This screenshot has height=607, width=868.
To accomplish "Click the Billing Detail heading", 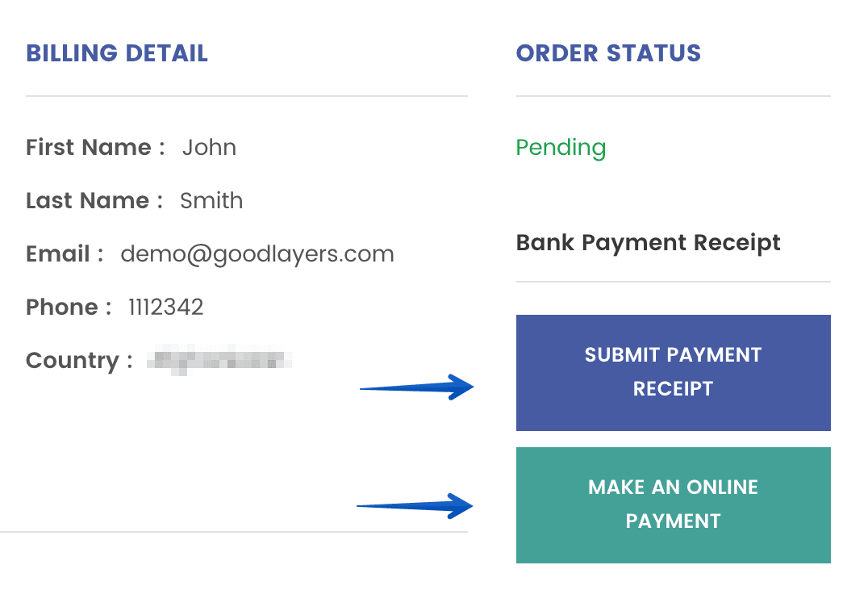I will pos(117,53).
